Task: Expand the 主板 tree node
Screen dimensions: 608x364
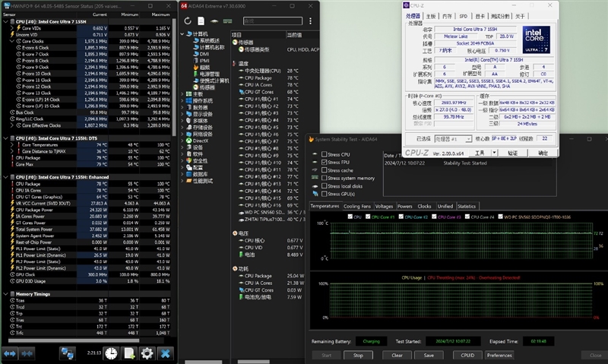Action: pos(182,94)
